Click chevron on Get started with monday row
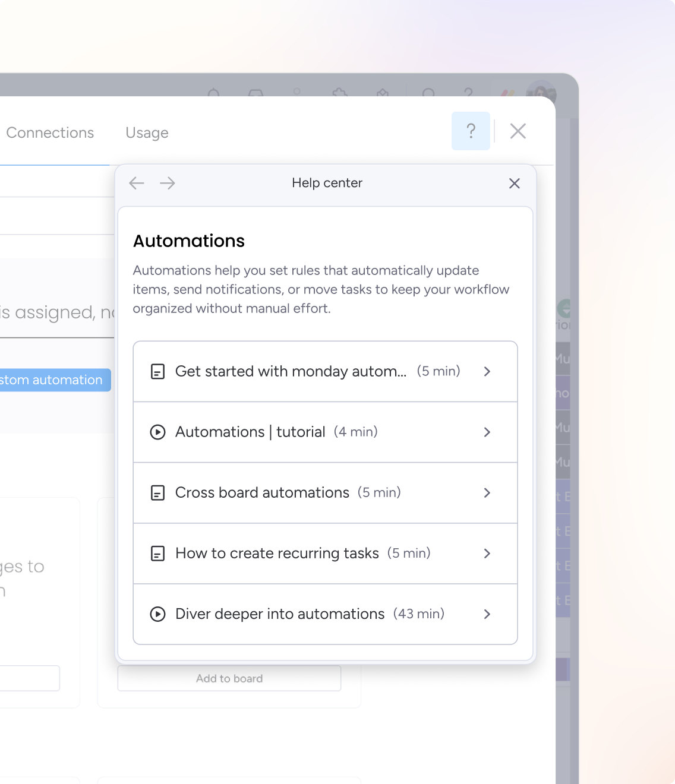This screenshot has width=675, height=784. [487, 372]
